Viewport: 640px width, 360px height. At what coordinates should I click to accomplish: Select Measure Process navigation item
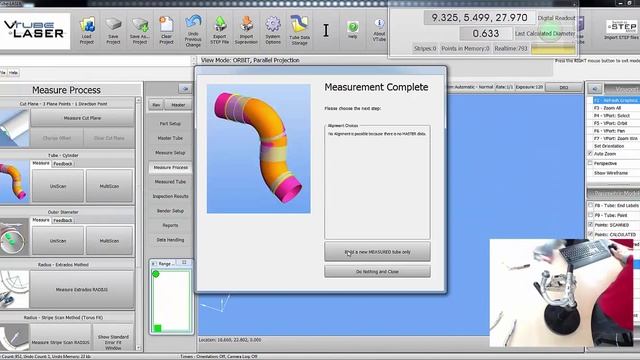(170, 167)
